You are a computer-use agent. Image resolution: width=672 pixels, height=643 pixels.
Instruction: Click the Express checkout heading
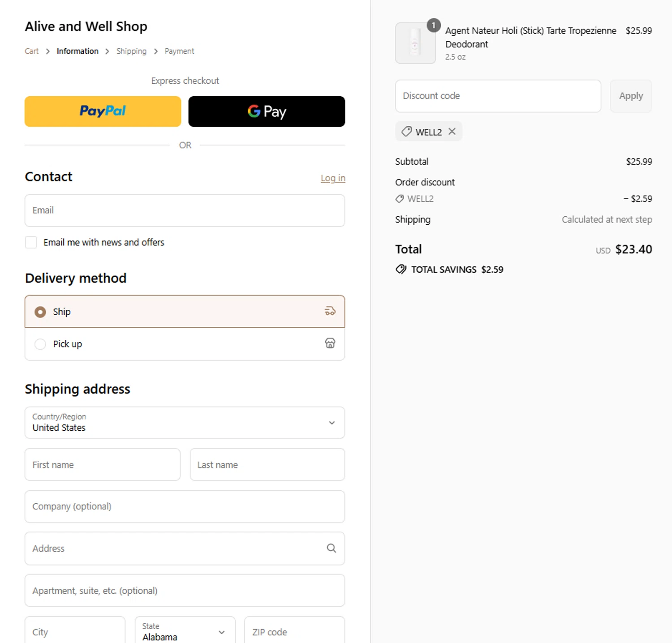coord(185,81)
